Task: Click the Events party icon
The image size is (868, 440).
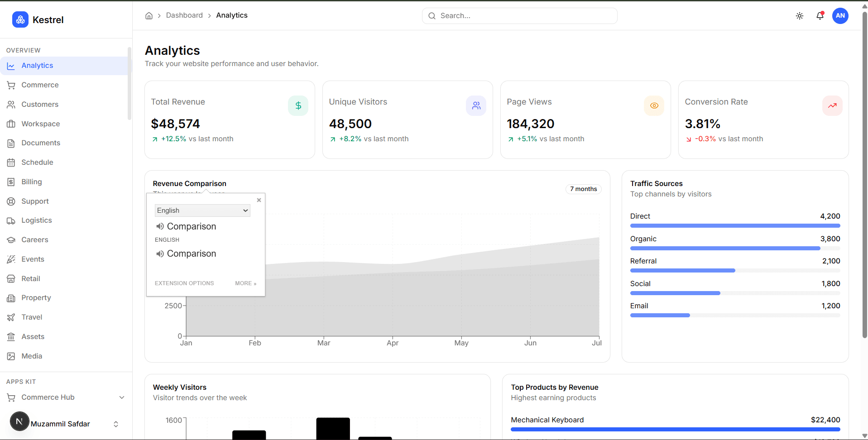Action: pyautogui.click(x=11, y=259)
